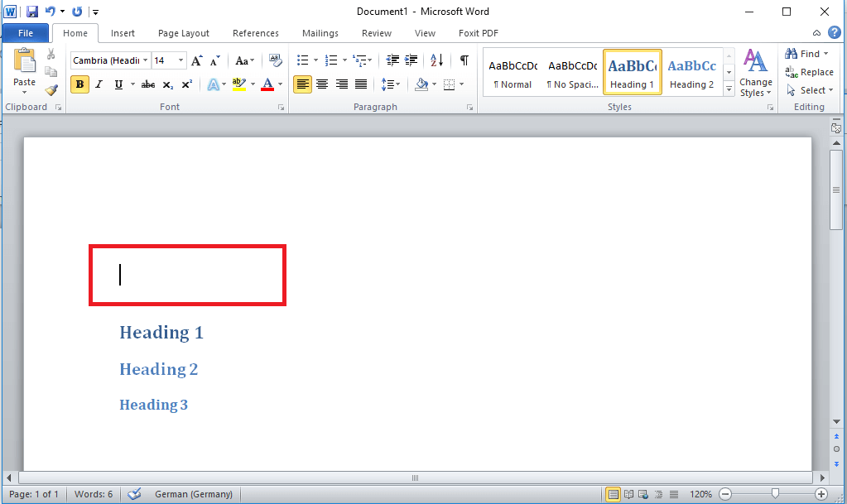Screen dimensions: 847x504
Task: Click the Clear Formatting icon
Action: (x=275, y=60)
